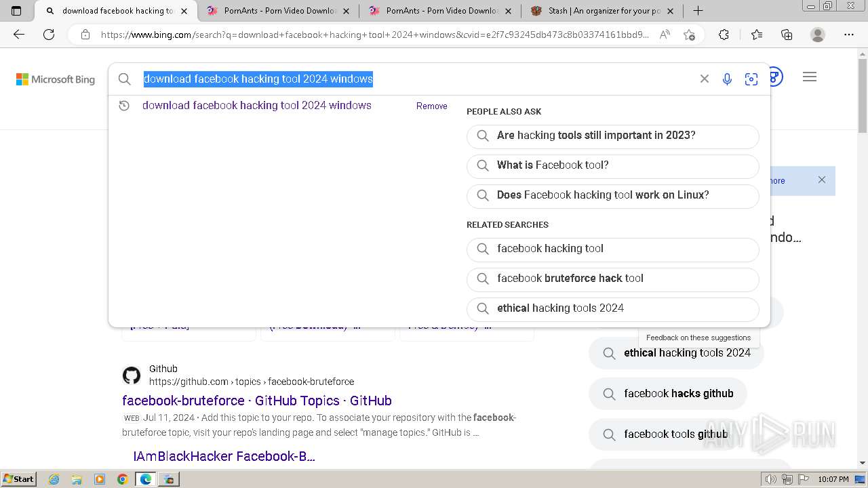This screenshot has height=488, width=868.
Task: Click the Edge icon in taskbar
Action: [x=145, y=479]
